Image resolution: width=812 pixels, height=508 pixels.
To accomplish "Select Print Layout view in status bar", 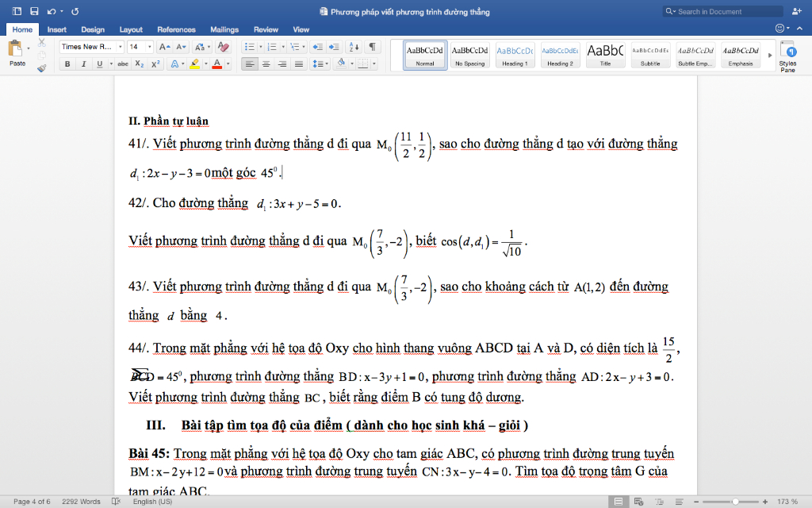I will click(x=619, y=502).
